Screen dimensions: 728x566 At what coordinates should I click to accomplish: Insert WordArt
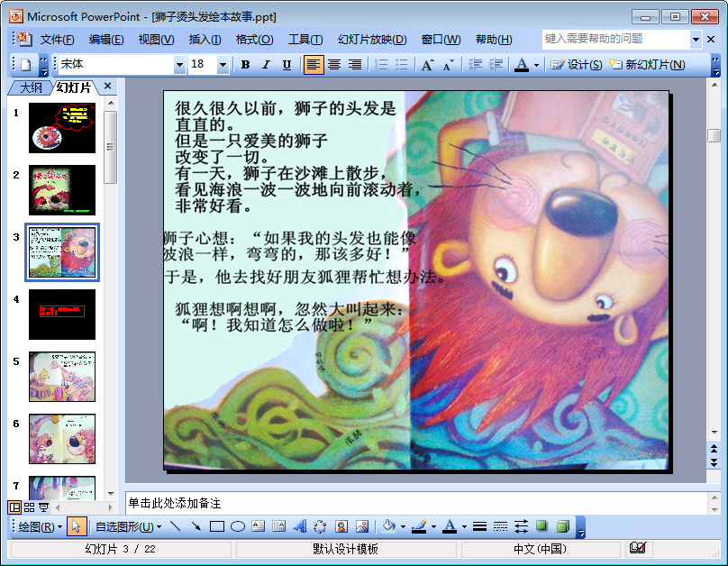pos(300,526)
